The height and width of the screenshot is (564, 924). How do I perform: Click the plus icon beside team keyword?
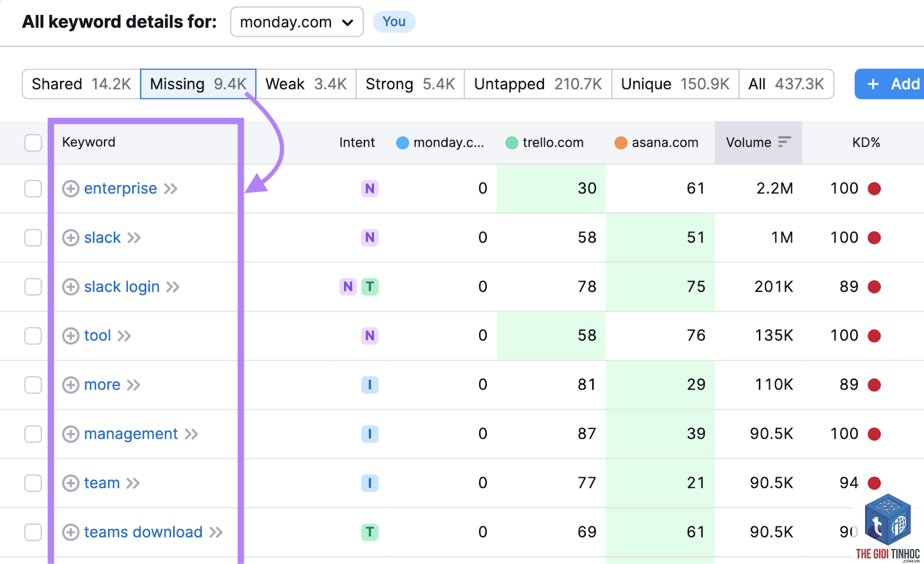(70, 483)
